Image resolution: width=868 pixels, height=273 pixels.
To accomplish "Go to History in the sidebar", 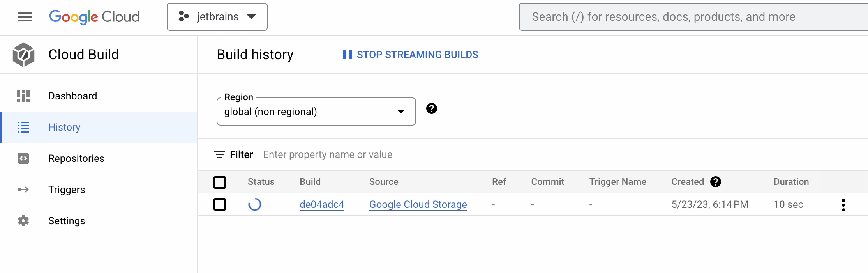I will tap(64, 127).
